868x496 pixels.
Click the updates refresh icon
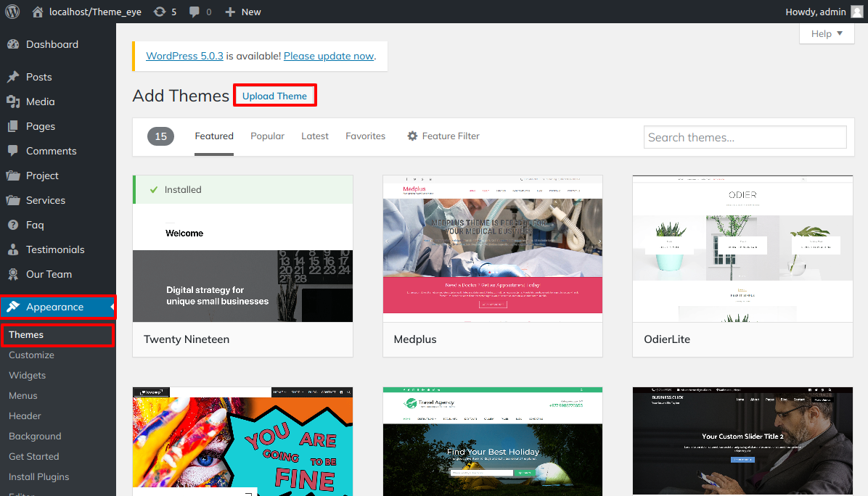(160, 12)
